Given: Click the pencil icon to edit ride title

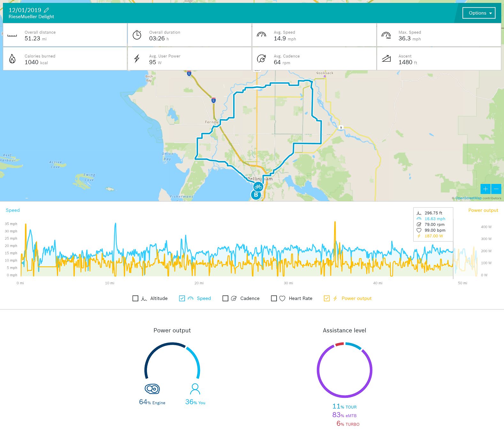Looking at the screenshot, I should pos(46,10).
